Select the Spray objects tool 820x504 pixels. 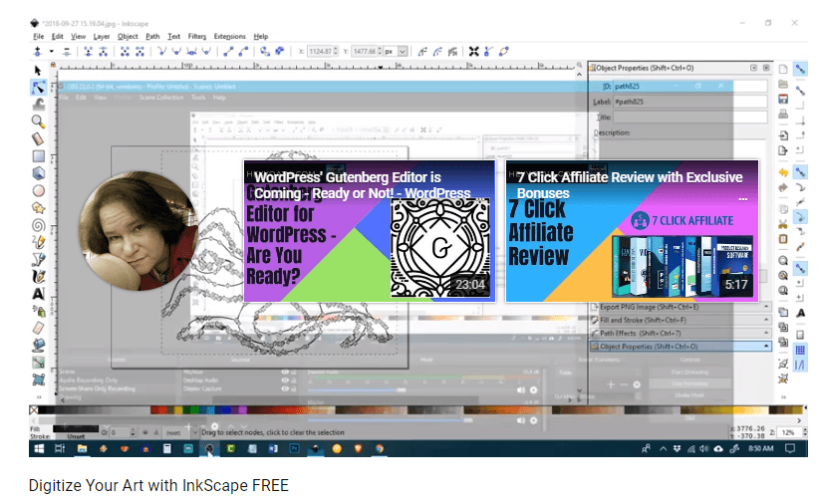click(38, 311)
